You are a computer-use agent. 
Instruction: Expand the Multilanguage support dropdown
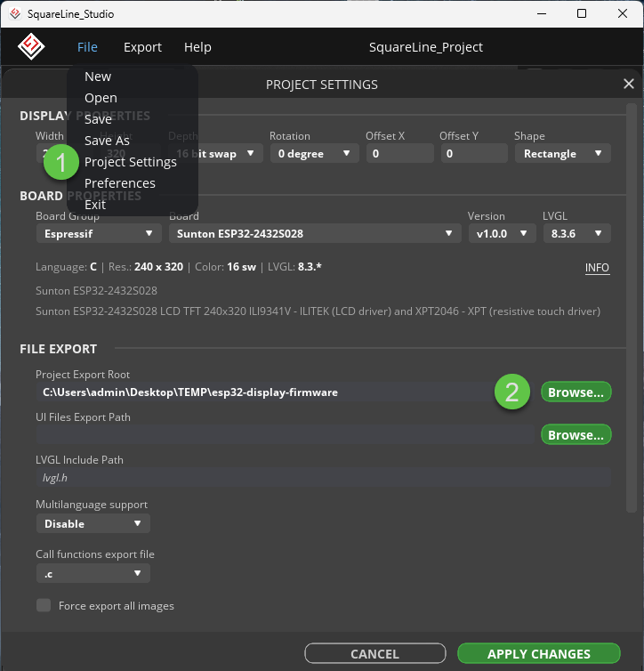93,523
